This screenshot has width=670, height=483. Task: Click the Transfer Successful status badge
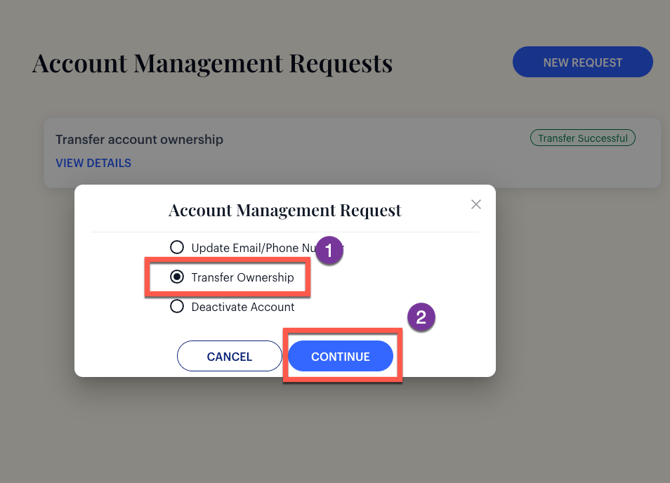coord(582,138)
